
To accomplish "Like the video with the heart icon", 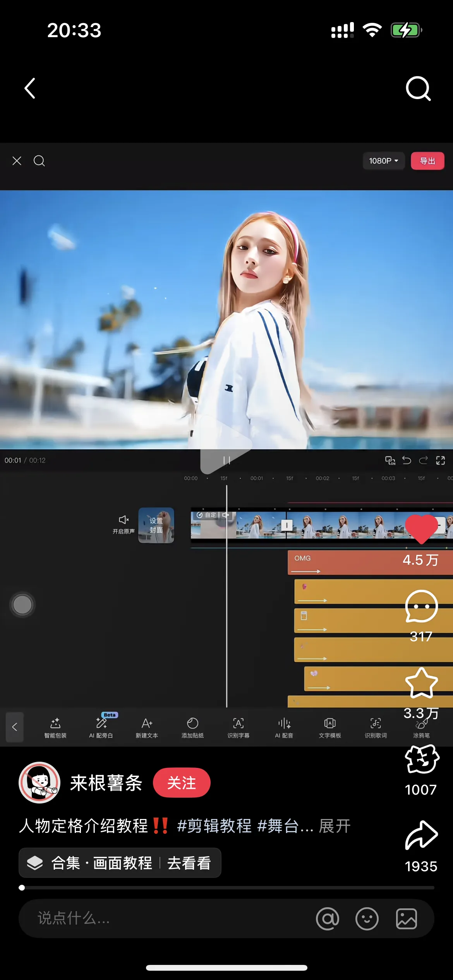I will [421, 529].
